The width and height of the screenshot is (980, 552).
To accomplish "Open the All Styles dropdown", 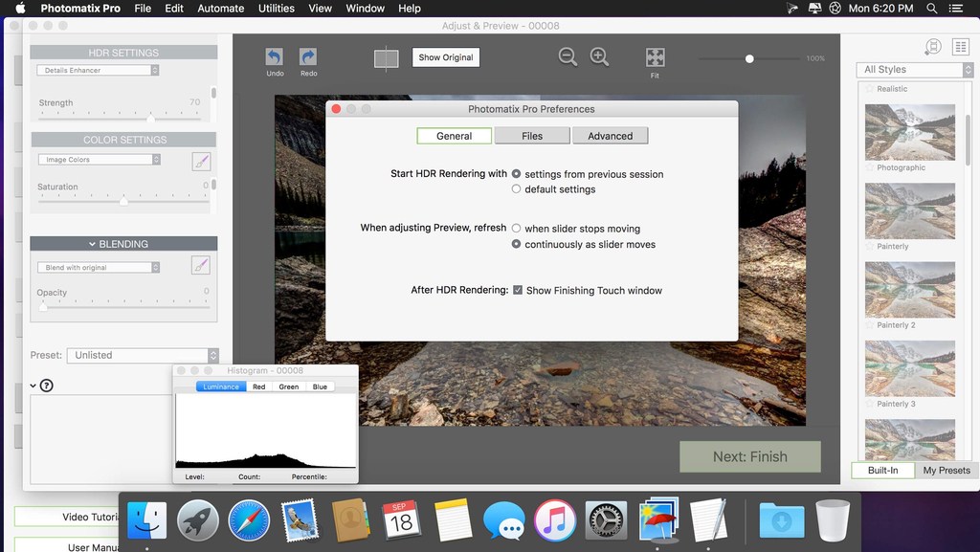I will click(x=914, y=70).
